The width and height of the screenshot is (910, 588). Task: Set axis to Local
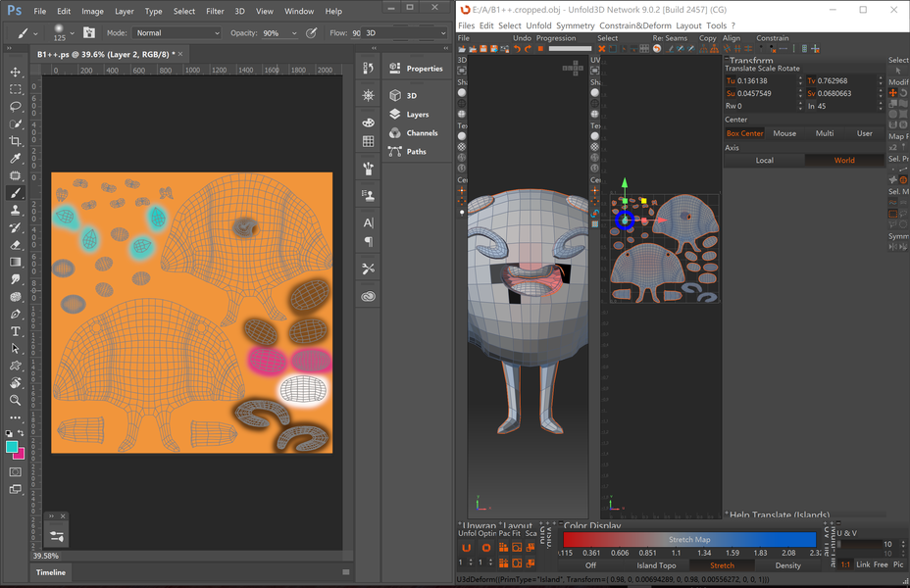coord(764,160)
